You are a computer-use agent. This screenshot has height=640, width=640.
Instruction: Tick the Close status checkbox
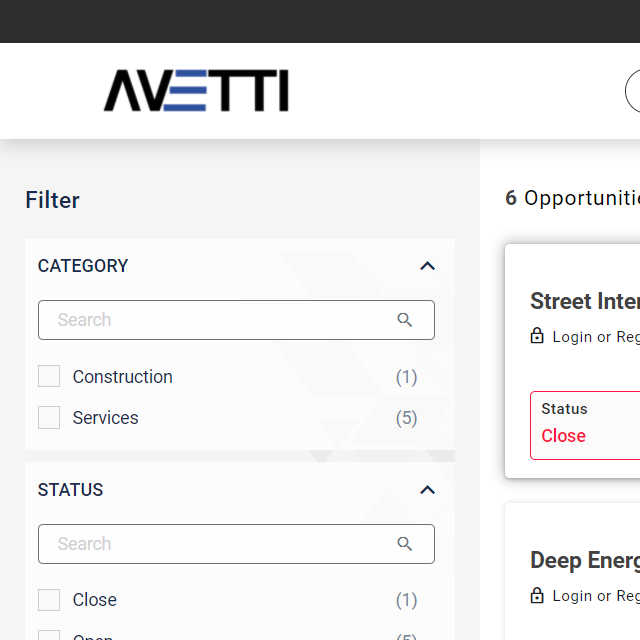tap(49, 600)
